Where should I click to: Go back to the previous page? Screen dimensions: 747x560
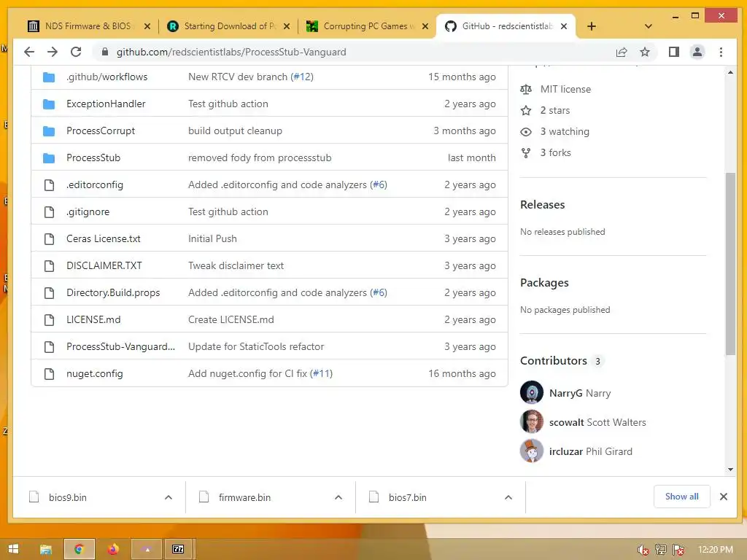pos(29,52)
